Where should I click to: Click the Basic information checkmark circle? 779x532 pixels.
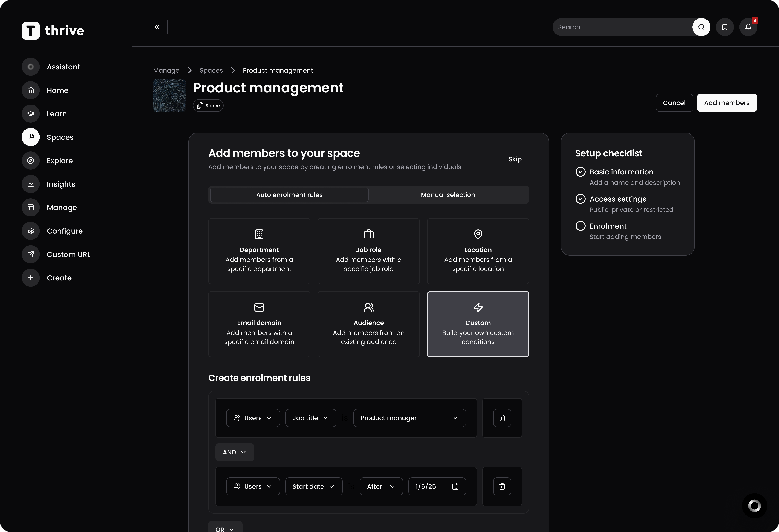pos(580,172)
